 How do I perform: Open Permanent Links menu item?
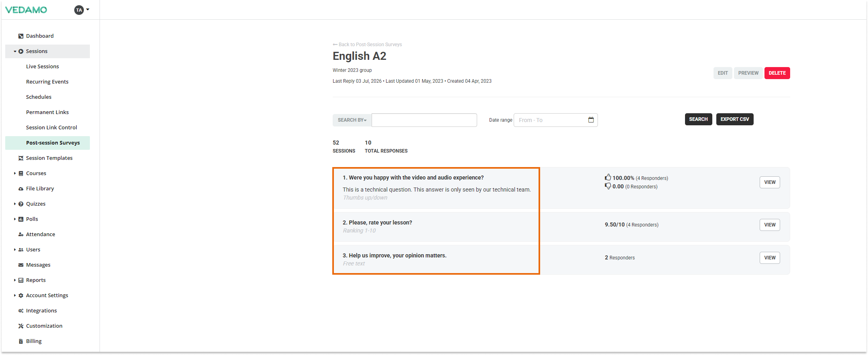pos(47,112)
